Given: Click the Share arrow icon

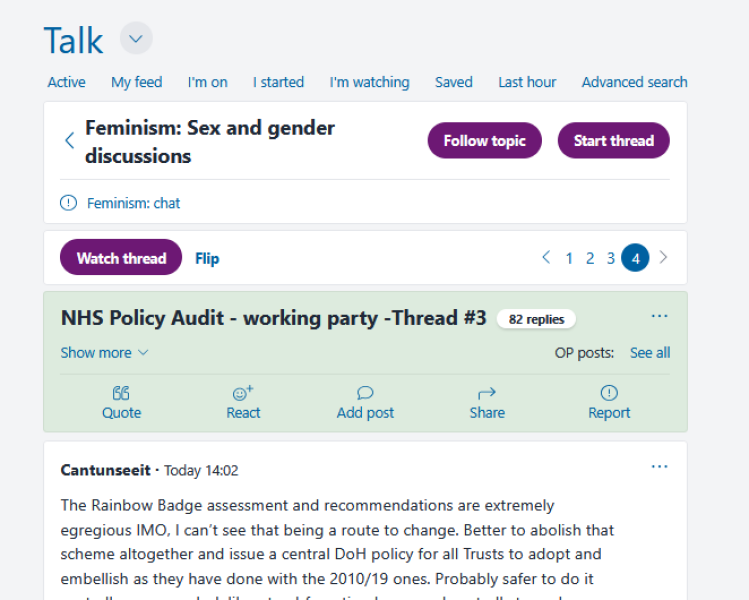Looking at the screenshot, I should (x=487, y=393).
